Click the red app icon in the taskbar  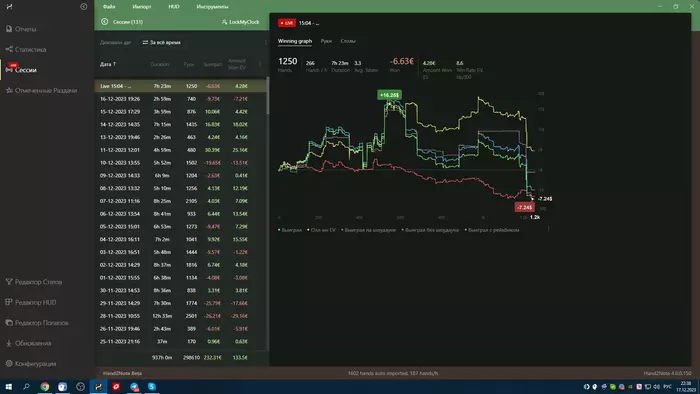[116, 386]
